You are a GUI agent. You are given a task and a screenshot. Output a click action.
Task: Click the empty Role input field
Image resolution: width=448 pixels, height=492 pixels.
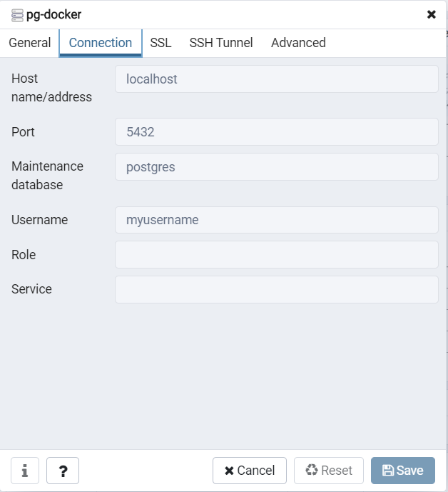[277, 254]
